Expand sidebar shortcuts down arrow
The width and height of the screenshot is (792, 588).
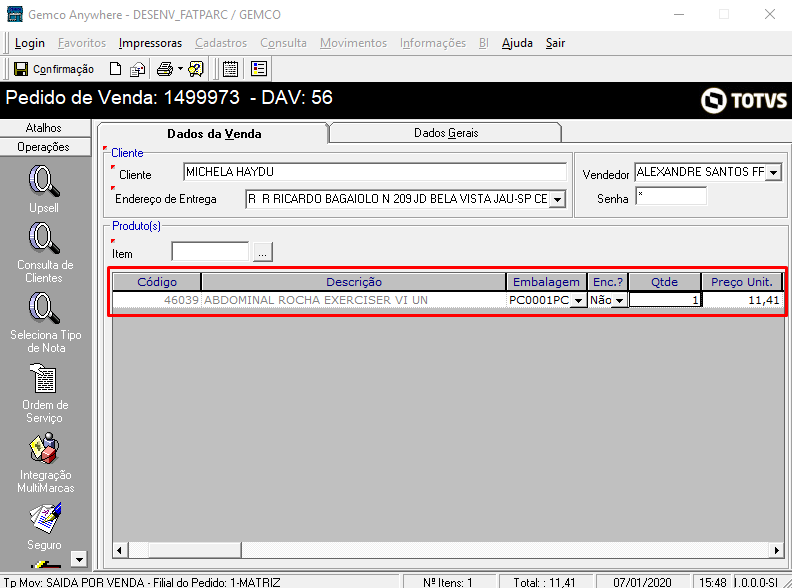tap(79, 559)
